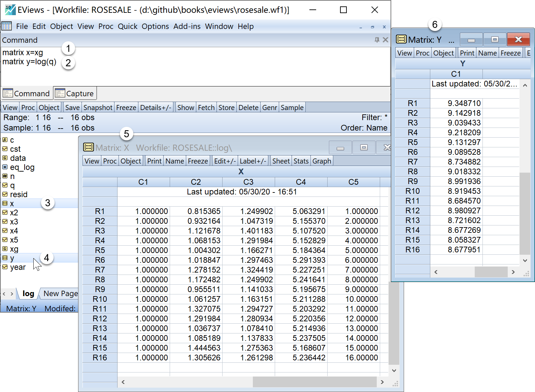The width and height of the screenshot is (535, 392).
Task: Toggle Label+/- in Matrix X toolbar
Action: [253, 161]
